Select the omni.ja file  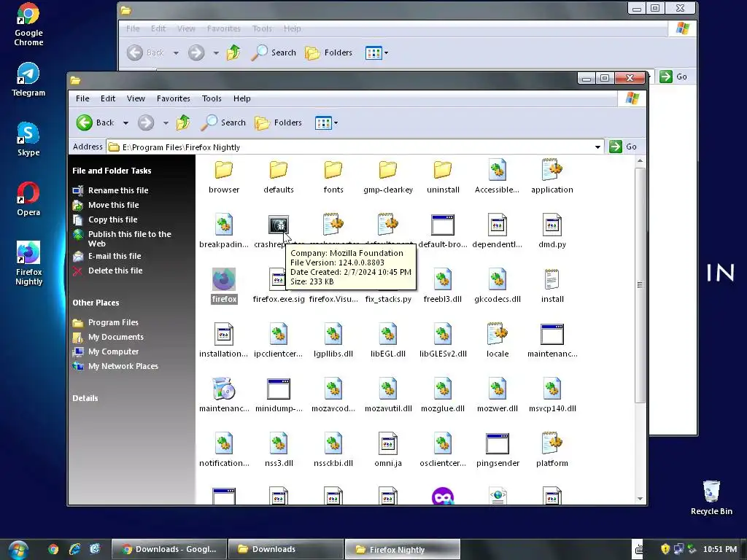pyautogui.click(x=388, y=450)
